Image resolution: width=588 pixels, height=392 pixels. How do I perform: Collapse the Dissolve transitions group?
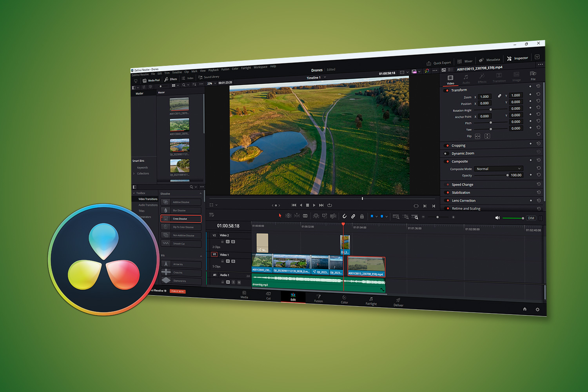pos(201,193)
